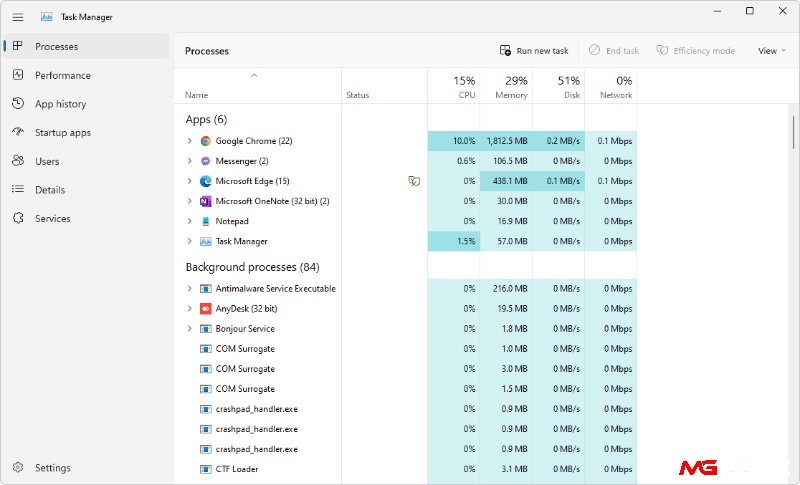The height and width of the screenshot is (485, 800).
Task: Click the Run new task button
Action: pos(534,50)
